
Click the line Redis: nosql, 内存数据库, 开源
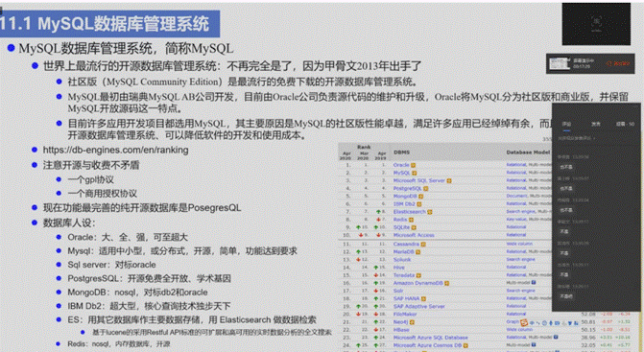pyautogui.click(x=119, y=343)
